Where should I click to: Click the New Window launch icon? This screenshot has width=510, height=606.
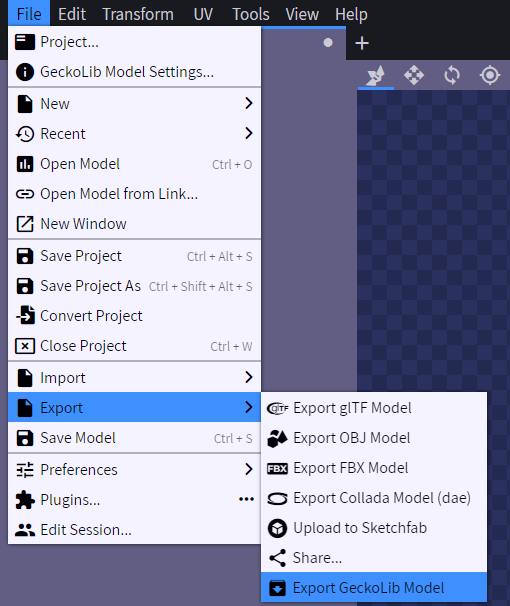[x=25, y=224]
